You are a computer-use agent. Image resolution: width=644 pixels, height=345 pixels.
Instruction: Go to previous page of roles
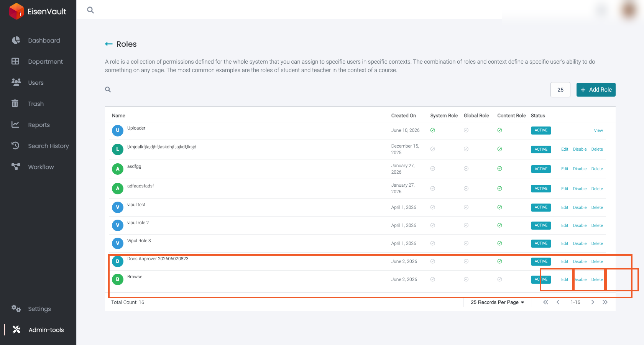click(558, 302)
